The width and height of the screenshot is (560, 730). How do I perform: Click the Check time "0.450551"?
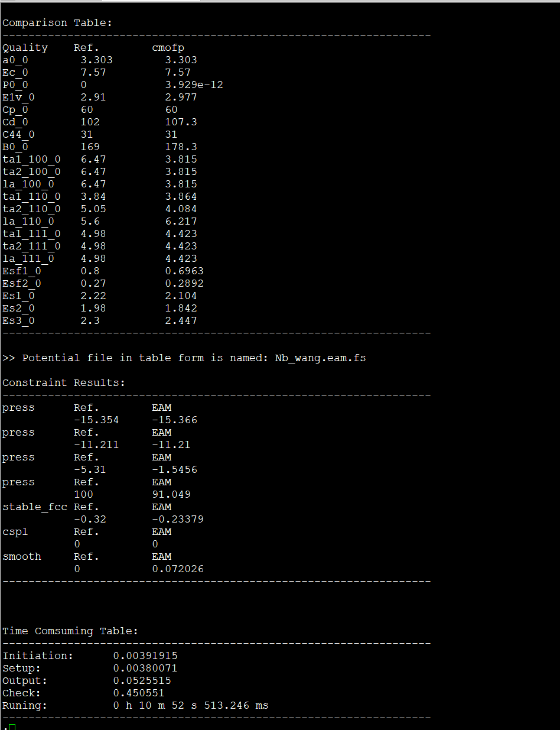[139, 693]
